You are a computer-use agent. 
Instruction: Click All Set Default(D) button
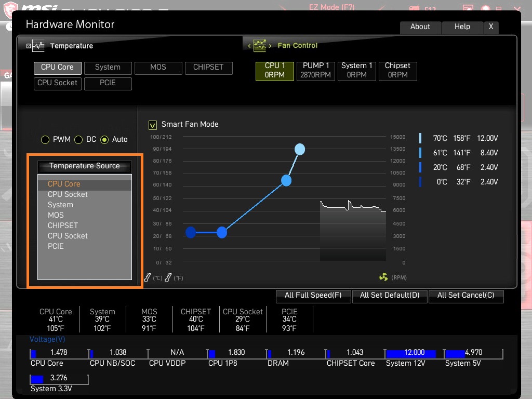(390, 296)
